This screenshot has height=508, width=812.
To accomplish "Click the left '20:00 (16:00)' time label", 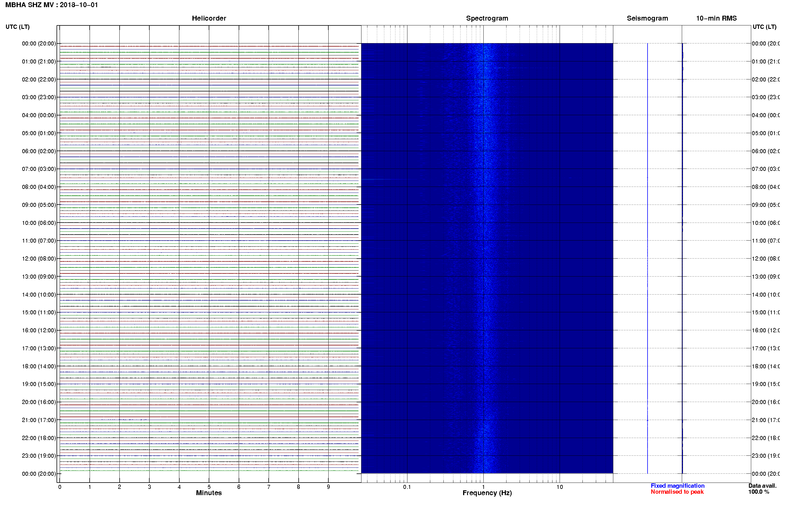I will click(x=39, y=402).
